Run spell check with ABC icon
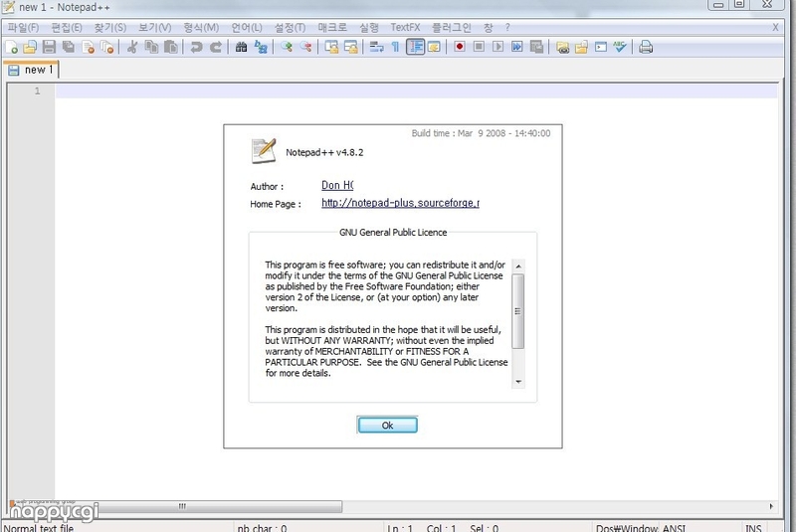 pos(619,47)
